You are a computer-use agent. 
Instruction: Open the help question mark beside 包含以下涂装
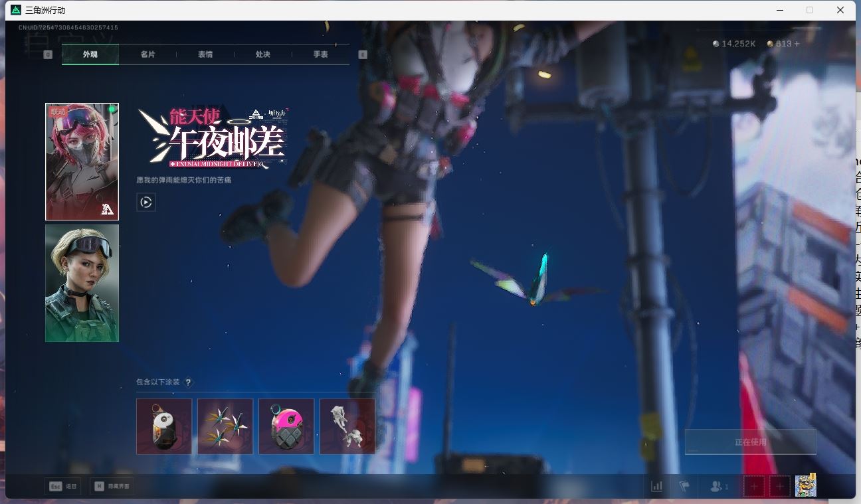pos(189,382)
